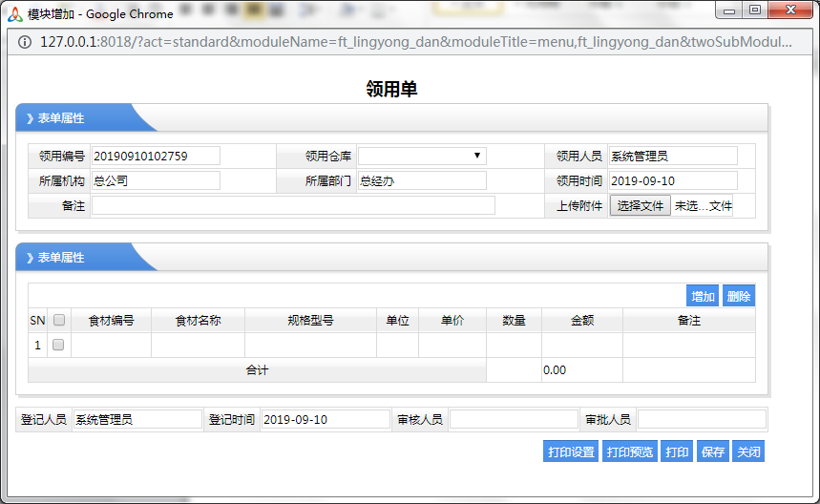Click the 打印预览 button
The width and height of the screenshot is (820, 504).
[x=630, y=451]
